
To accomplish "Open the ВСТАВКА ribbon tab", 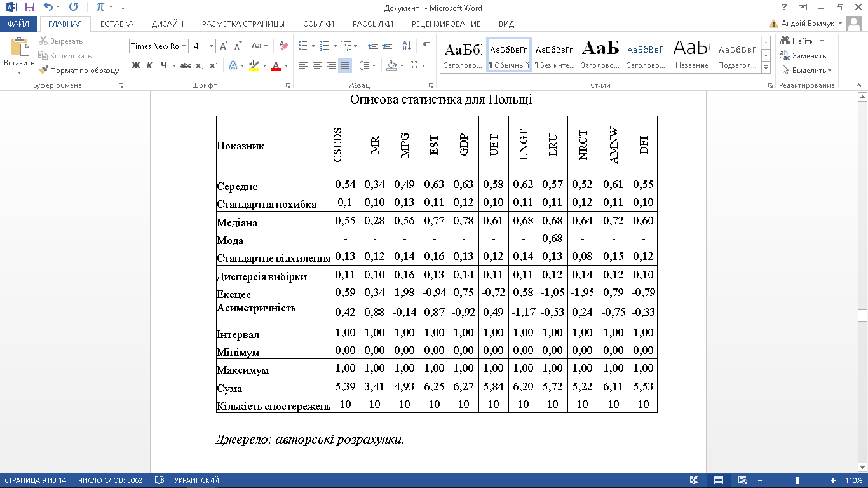I will point(117,24).
